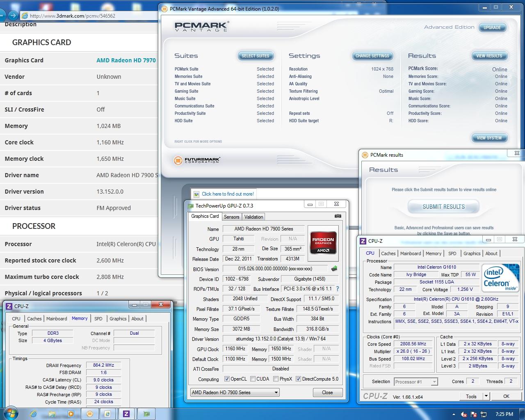Show hidden tray icons arrow
Viewport: 525px width, 420px height.
tap(454, 414)
